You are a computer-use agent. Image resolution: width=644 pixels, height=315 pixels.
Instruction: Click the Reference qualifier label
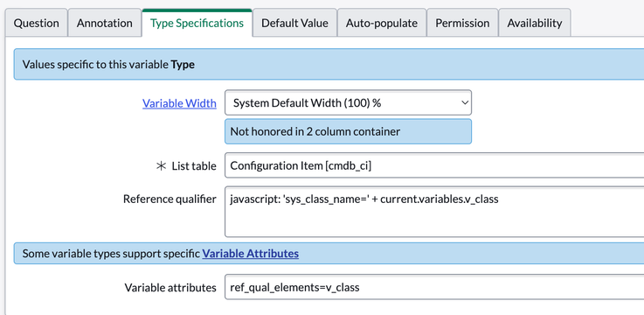[170, 199]
